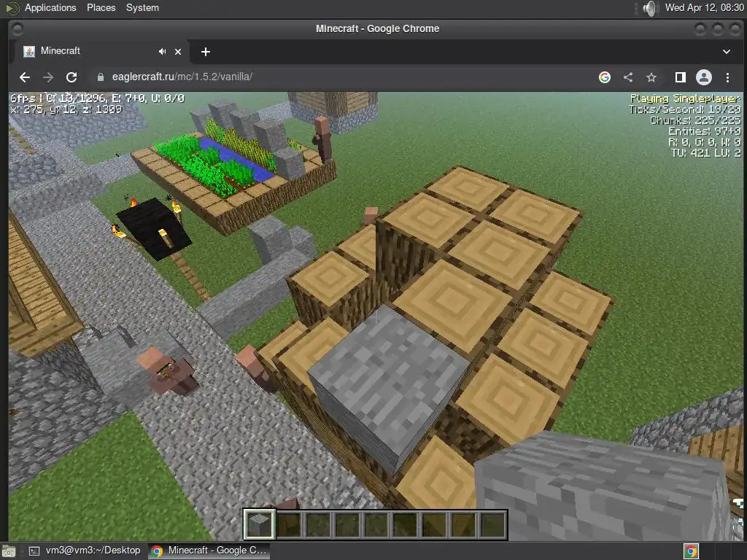Click the Minecraft - Google Chrome title bar
This screenshot has width=747, height=560.
[377, 28]
